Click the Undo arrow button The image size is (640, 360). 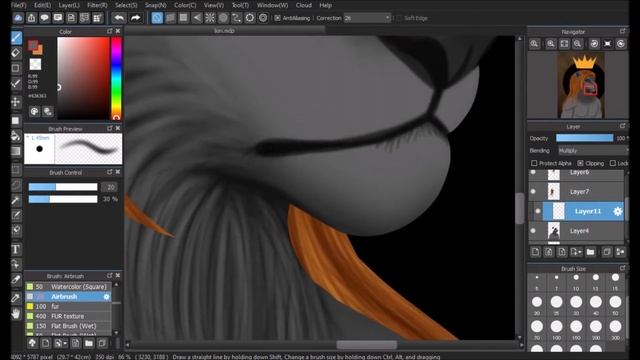[119, 18]
